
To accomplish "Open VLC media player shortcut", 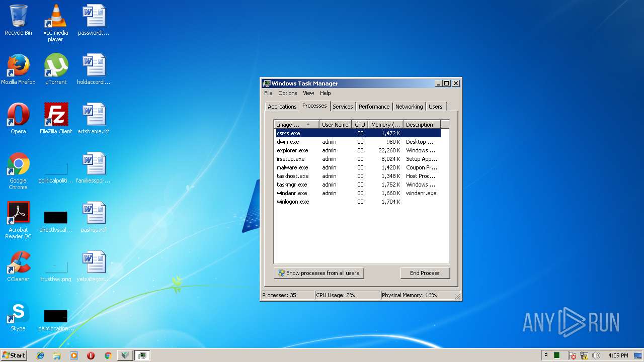I will [x=55, y=23].
